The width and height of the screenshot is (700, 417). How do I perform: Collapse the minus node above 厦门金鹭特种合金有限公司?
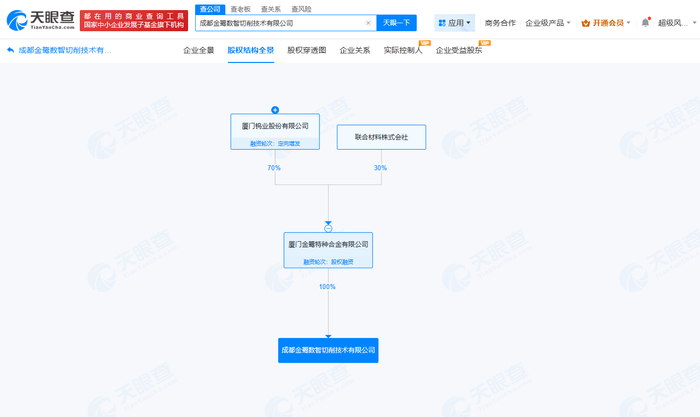[x=328, y=228]
